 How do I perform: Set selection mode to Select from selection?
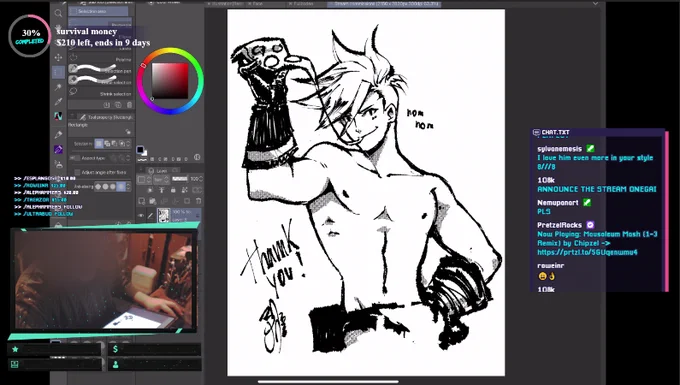122,144
